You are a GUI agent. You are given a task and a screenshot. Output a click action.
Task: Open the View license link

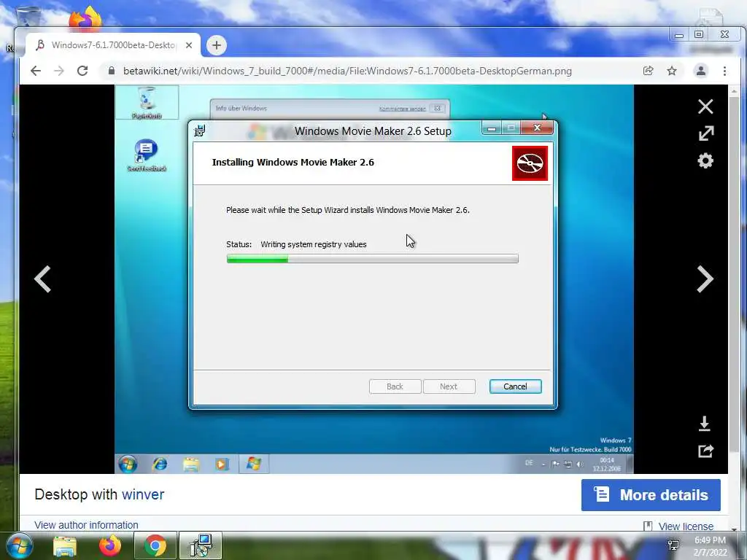pos(686,526)
